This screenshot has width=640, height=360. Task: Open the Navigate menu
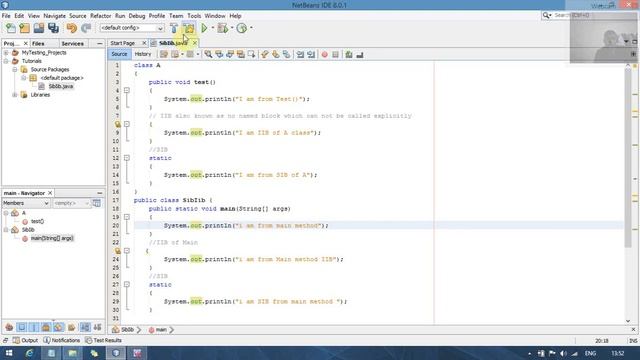click(54, 16)
